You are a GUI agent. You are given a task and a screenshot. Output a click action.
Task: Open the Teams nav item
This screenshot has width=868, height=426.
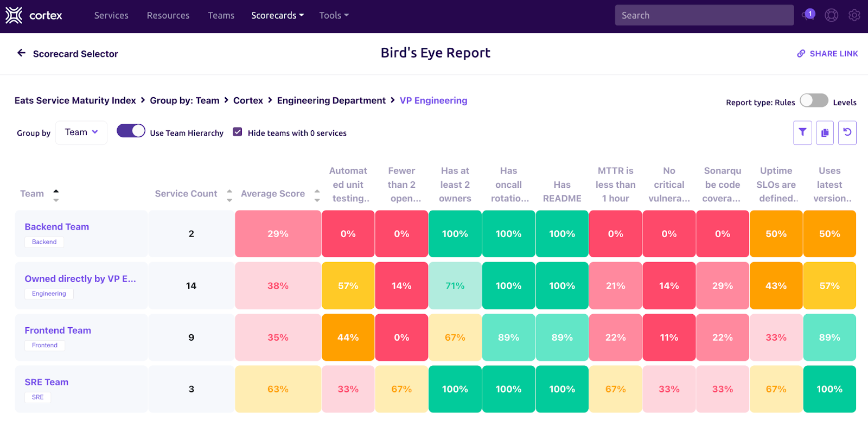221,16
